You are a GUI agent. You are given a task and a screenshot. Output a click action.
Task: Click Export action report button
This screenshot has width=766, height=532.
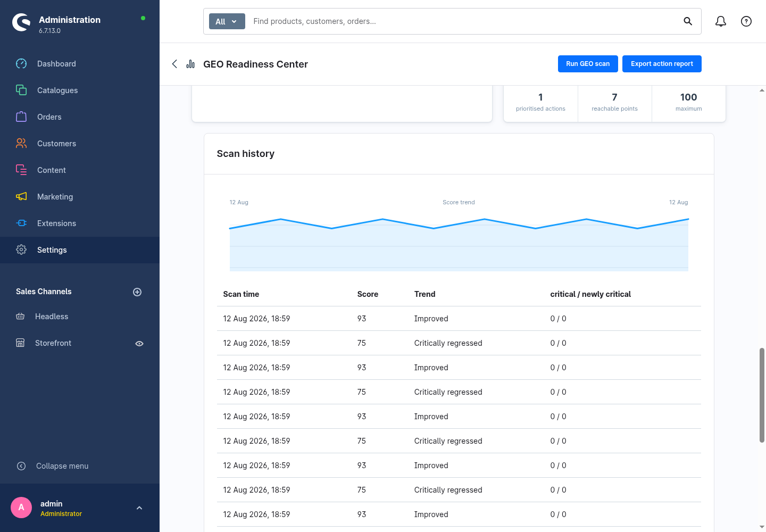pyautogui.click(x=662, y=64)
